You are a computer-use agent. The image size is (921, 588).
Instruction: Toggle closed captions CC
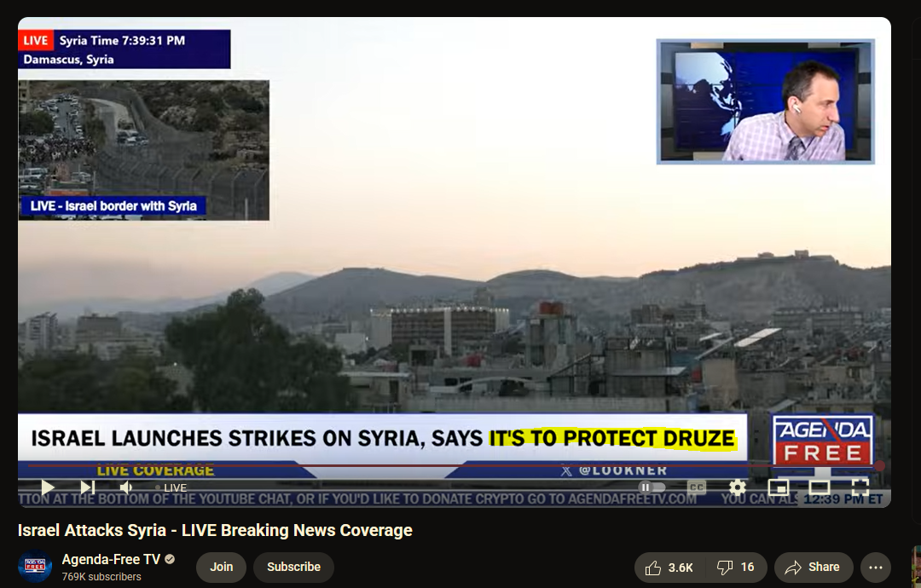(x=696, y=487)
